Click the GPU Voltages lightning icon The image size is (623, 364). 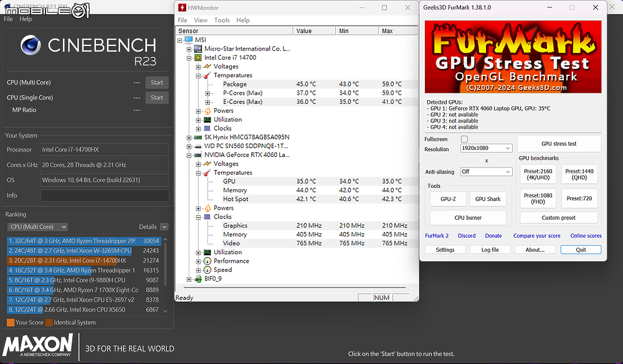coord(207,164)
